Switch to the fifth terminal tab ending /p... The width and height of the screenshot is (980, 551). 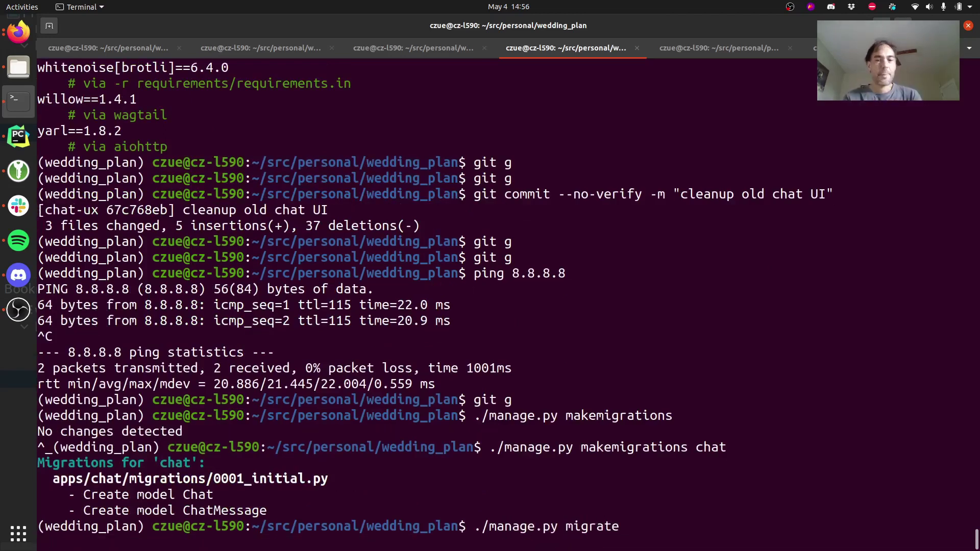(719, 48)
